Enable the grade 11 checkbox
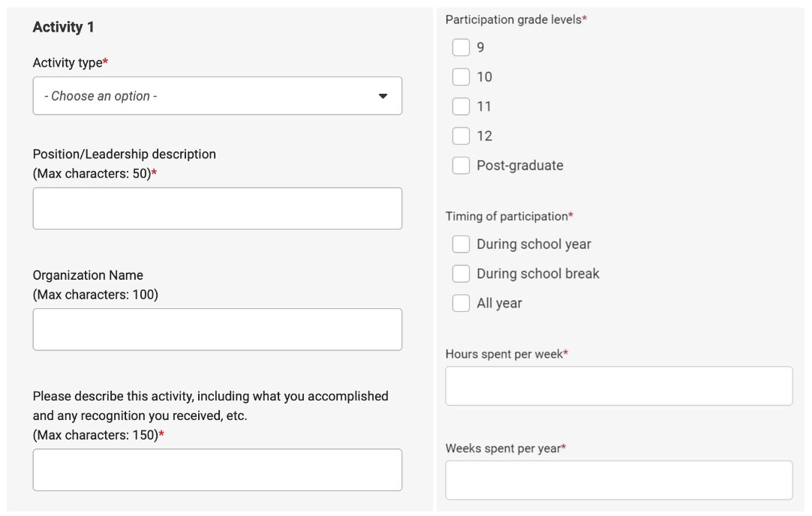812x516 pixels. click(x=461, y=106)
